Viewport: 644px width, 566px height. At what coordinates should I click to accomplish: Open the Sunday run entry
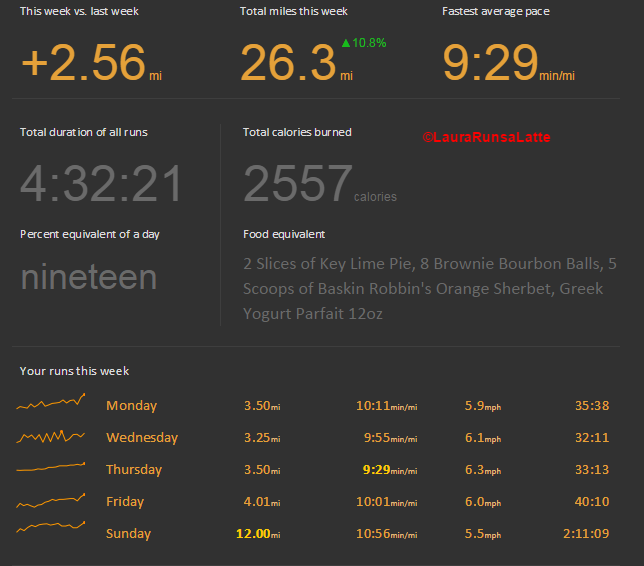pyautogui.click(x=128, y=534)
